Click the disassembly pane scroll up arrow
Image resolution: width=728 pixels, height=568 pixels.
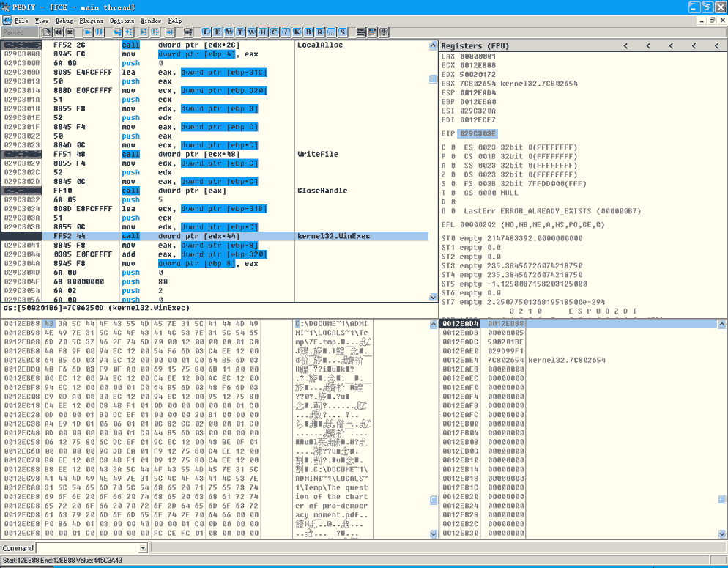[433, 46]
